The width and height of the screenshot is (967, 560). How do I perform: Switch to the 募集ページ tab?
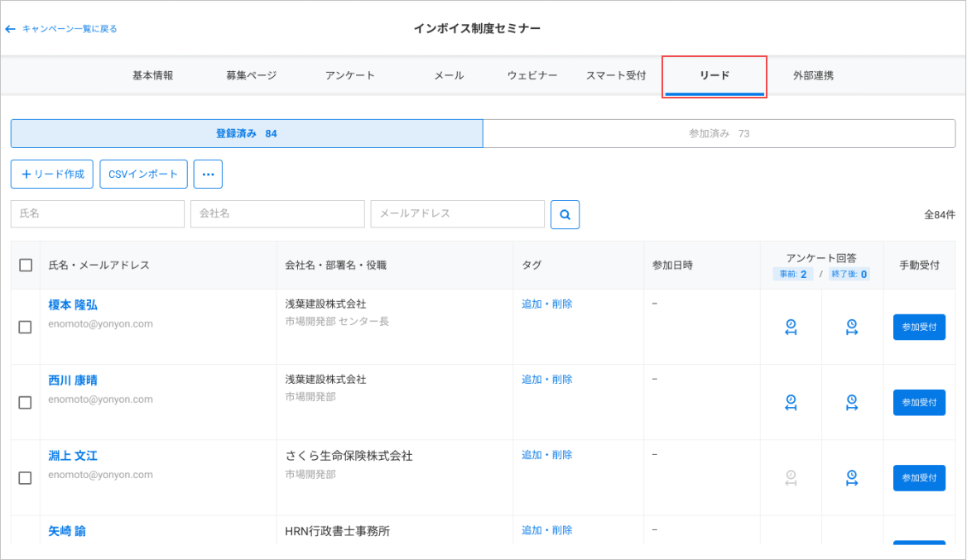tap(251, 75)
